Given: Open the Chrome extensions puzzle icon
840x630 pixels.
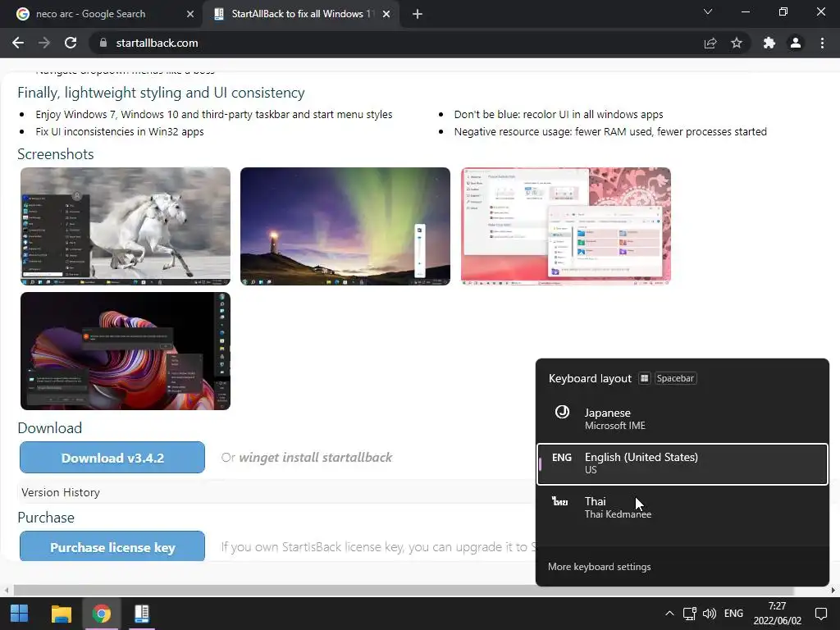Looking at the screenshot, I should coord(769,43).
